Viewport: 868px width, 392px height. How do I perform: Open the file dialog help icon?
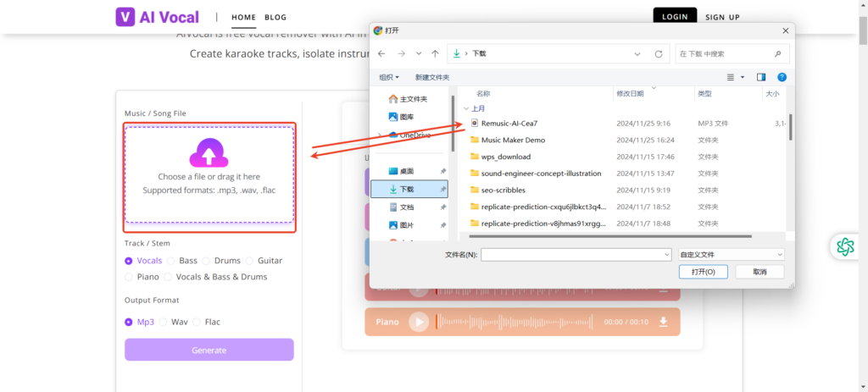coord(782,77)
